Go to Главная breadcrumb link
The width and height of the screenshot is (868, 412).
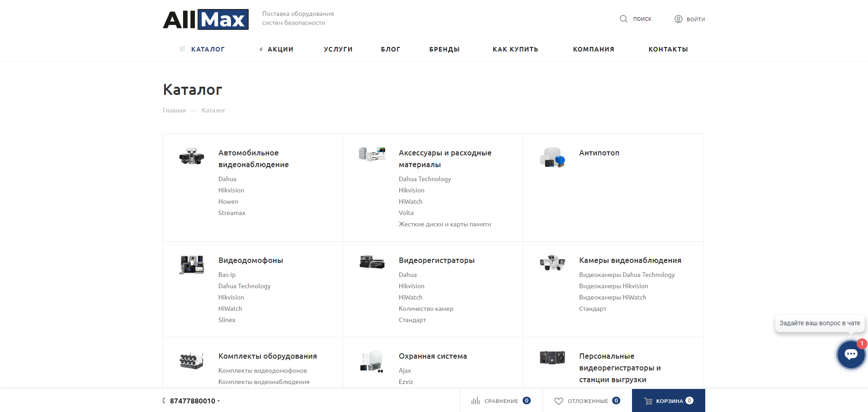[x=174, y=110]
